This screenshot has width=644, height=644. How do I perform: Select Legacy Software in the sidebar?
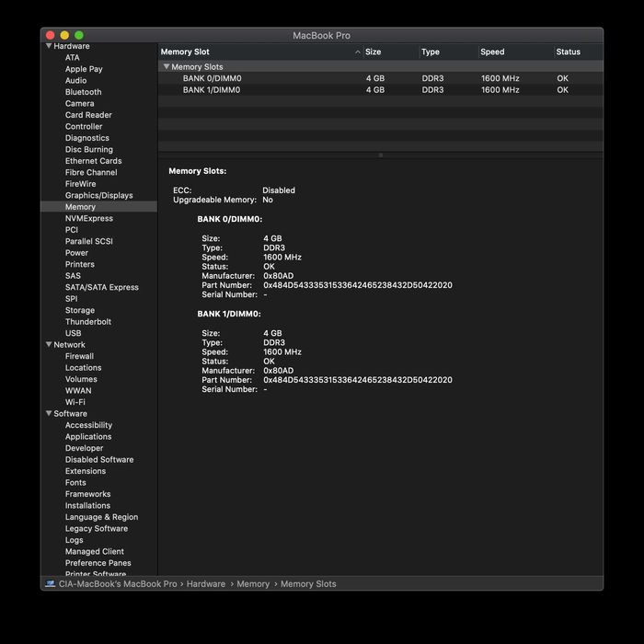tap(97, 529)
